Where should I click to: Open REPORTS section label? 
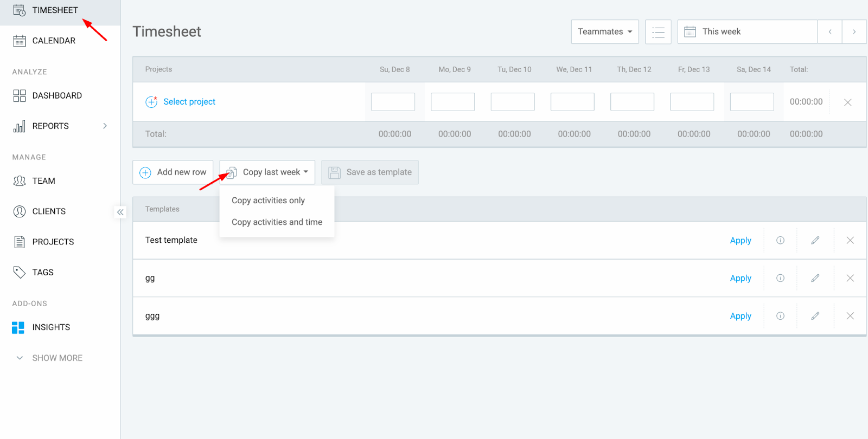(50, 126)
